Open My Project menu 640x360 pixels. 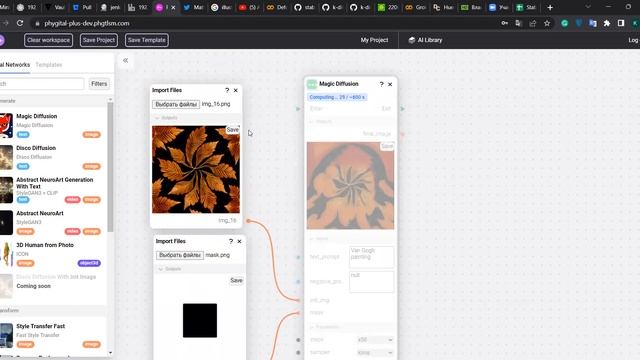click(374, 40)
